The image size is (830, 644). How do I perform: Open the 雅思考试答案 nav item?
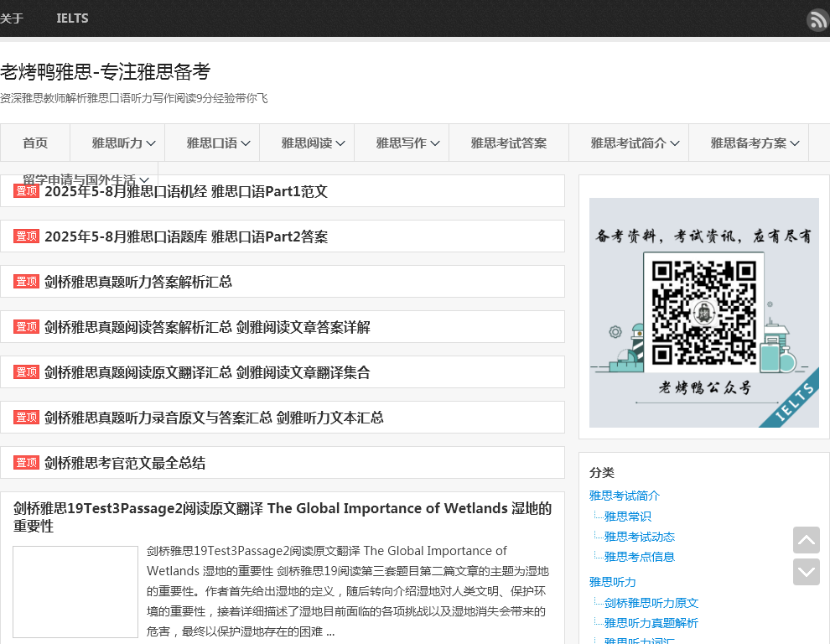(509, 143)
